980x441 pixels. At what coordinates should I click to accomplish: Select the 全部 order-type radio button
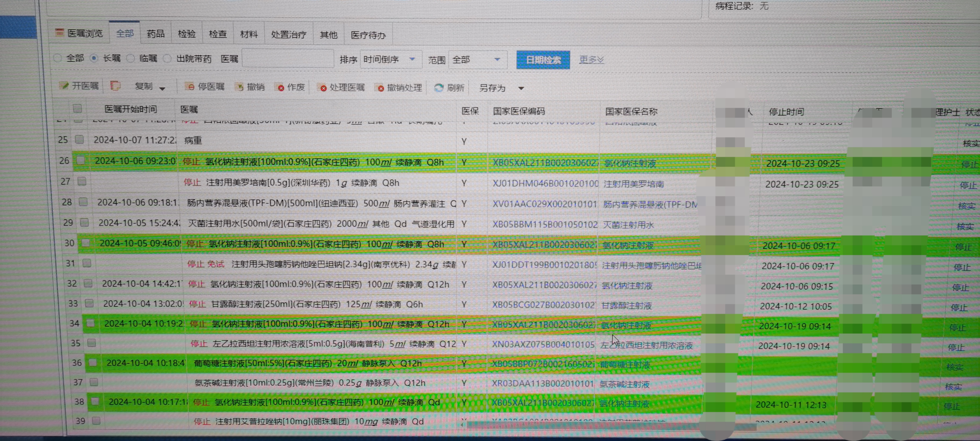click(x=57, y=58)
